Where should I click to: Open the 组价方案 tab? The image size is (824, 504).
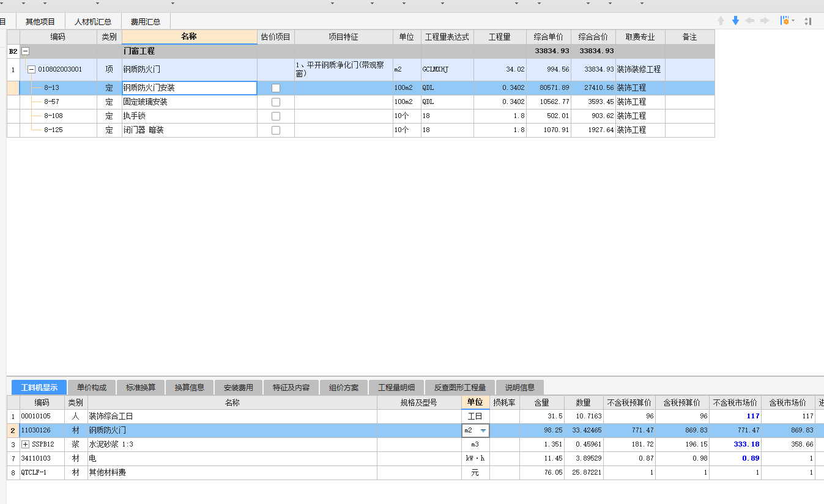pos(344,387)
